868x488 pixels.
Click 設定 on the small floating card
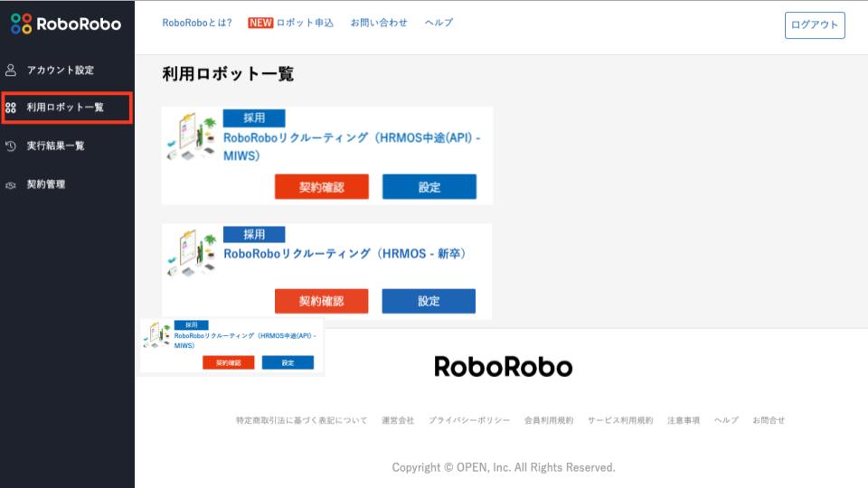288,363
